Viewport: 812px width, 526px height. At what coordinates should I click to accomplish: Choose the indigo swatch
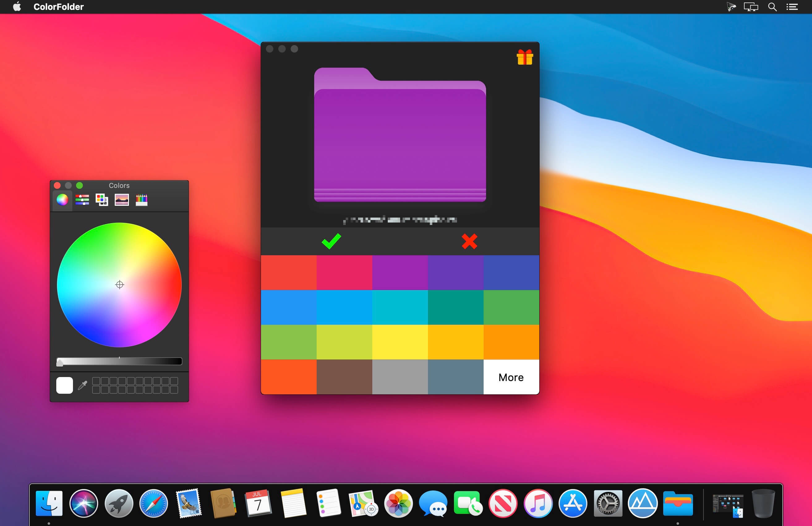point(511,273)
